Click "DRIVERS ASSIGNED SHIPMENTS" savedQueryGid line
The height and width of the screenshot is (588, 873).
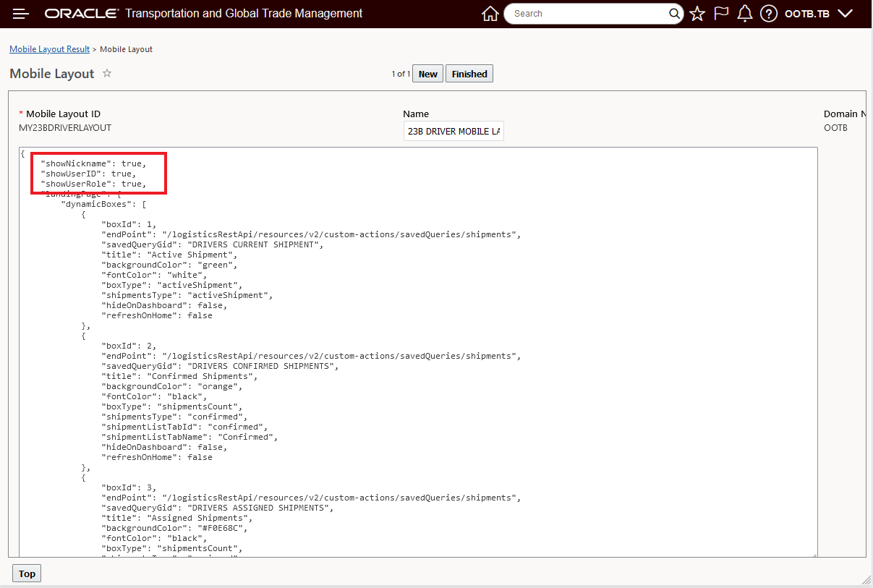pos(218,508)
